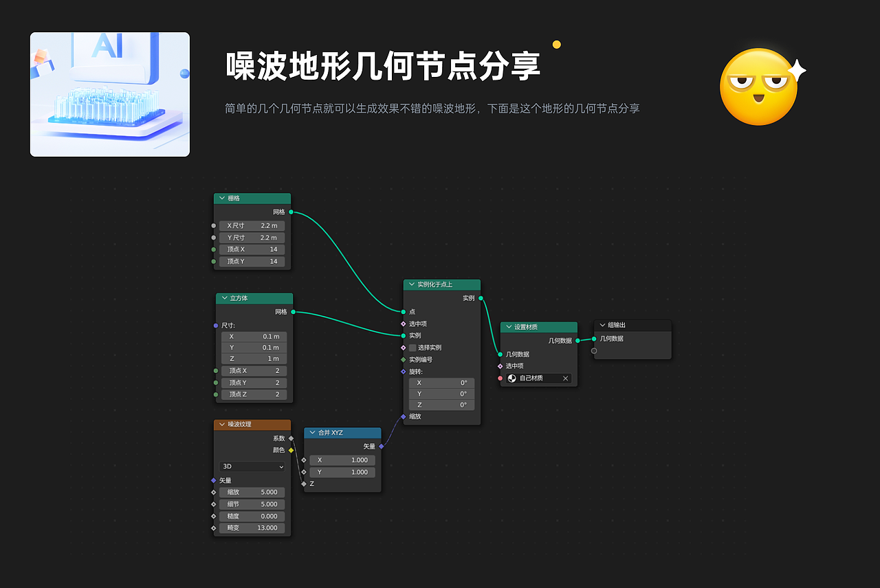
Task: Remove 自己材质 using the X button
Action: point(565,378)
